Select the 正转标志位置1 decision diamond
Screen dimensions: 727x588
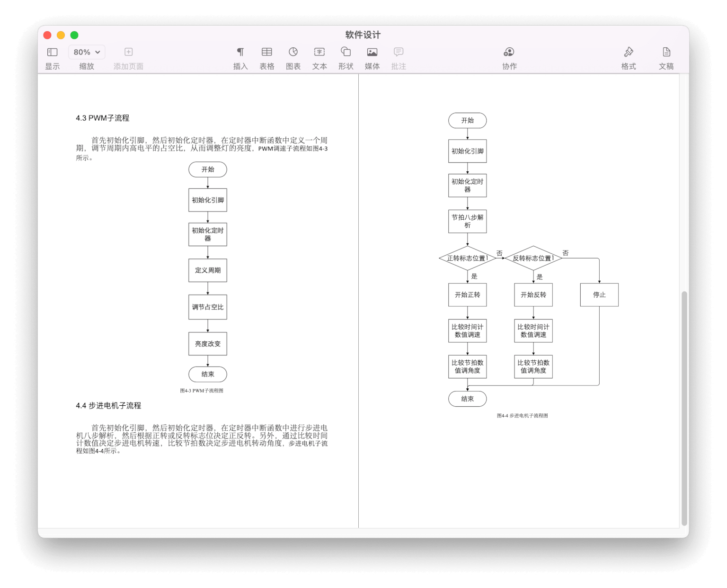[468, 258]
